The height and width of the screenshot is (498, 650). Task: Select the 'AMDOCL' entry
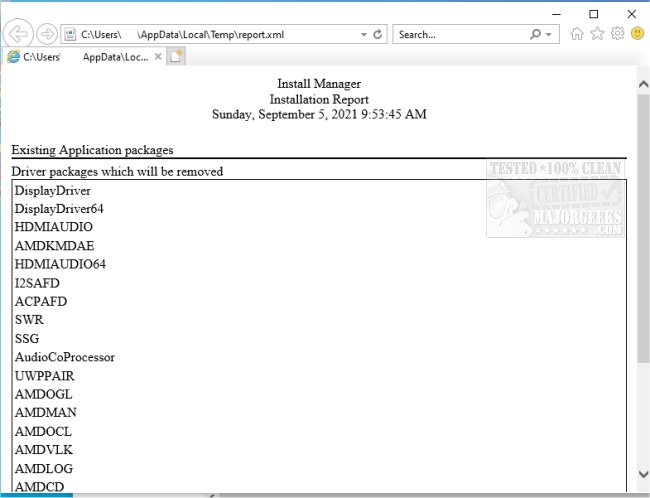coord(43,431)
